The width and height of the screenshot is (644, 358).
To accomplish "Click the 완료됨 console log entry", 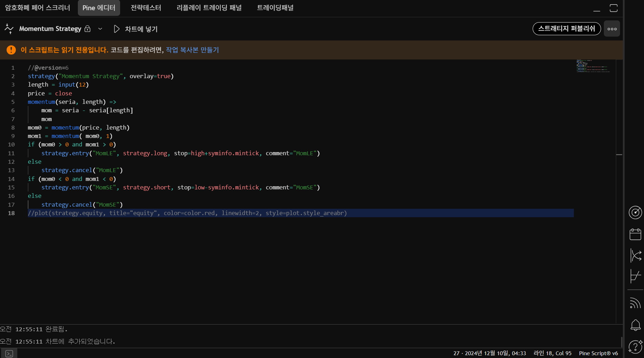I will pyautogui.click(x=34, y=329).
